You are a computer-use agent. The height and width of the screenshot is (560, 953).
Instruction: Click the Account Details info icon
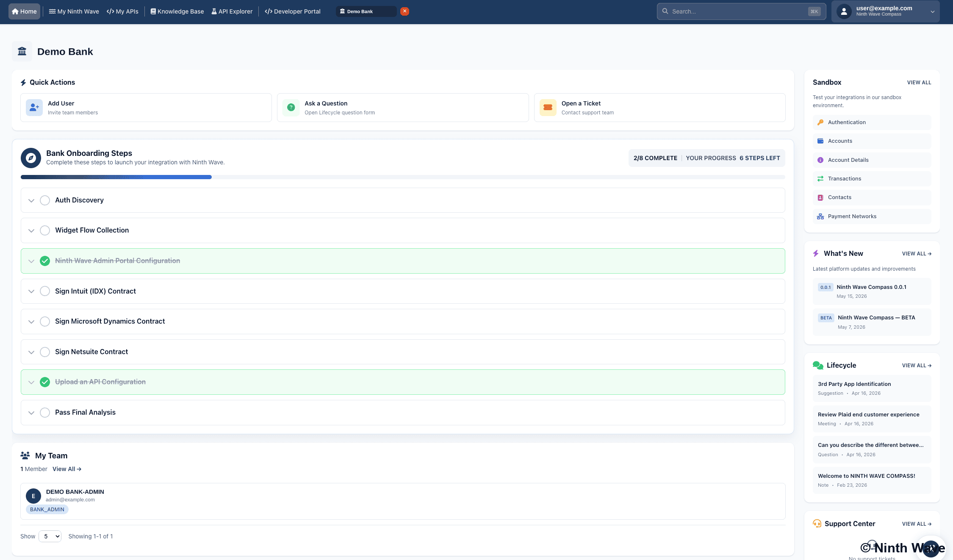[x=820, y=160]
